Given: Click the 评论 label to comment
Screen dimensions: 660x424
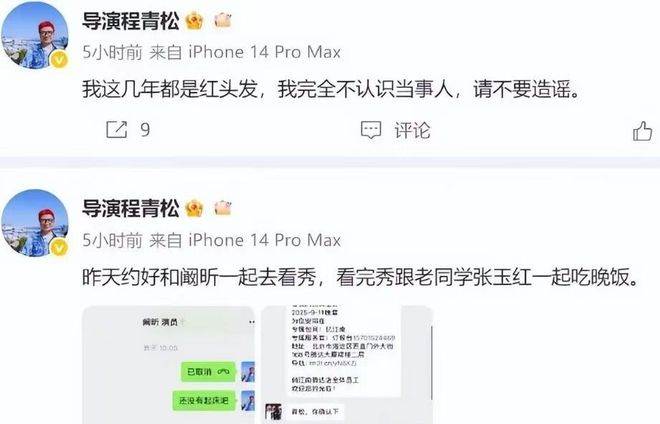Looking at the screenshot, I should click(412, 130).
